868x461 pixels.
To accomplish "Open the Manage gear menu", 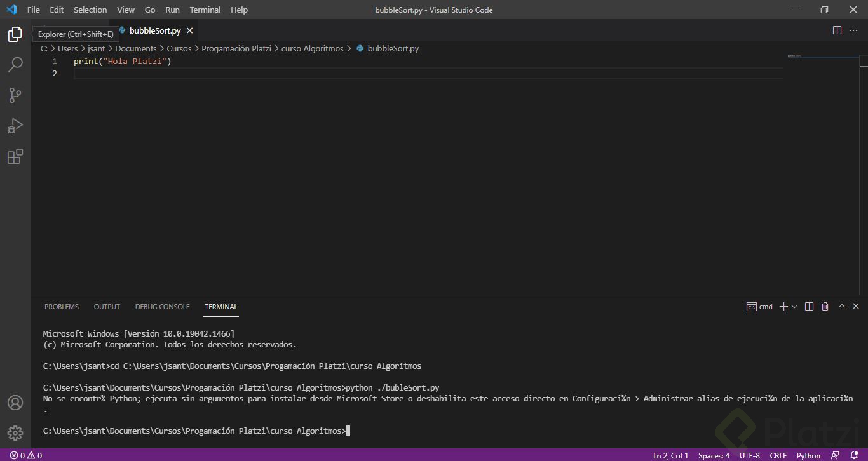I will (15, 433).
